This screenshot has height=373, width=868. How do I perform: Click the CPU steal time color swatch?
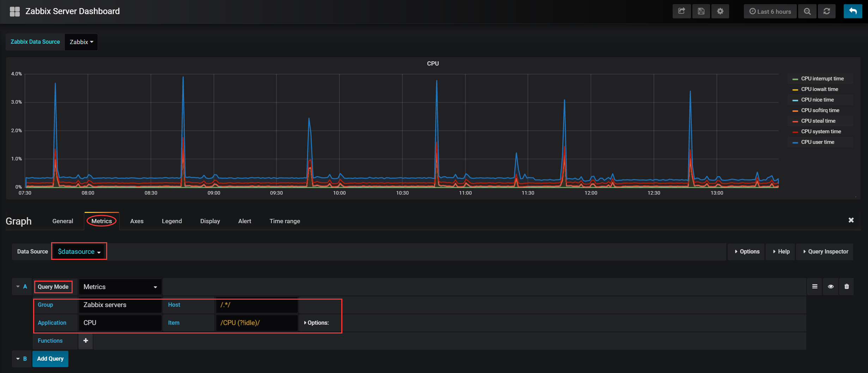click(x=795, y=121)
